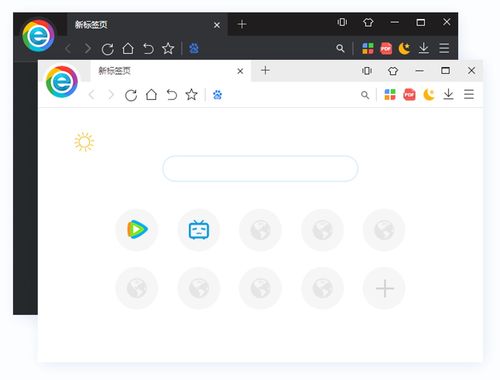Click the red PDF tool icon in light window
This screenshot has height=380, width=500.
tap(409, 95)
